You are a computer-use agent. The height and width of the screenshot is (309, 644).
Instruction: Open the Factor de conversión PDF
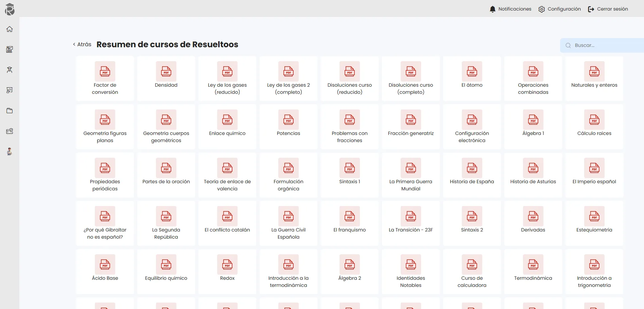point(105,79)
